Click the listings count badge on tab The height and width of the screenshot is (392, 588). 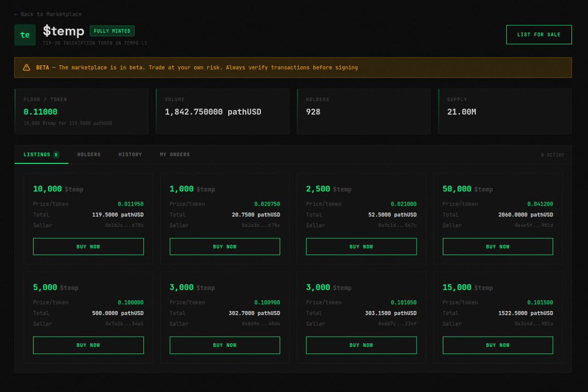coord(56,155)
